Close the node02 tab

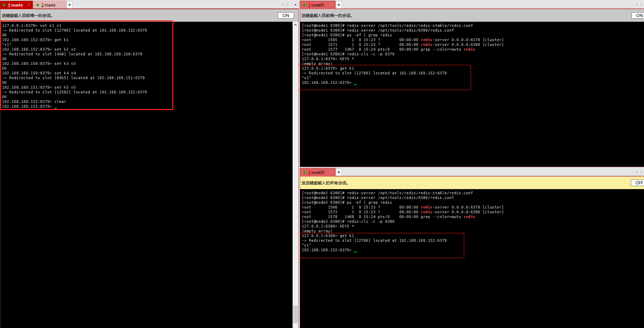tap(331, 172)
